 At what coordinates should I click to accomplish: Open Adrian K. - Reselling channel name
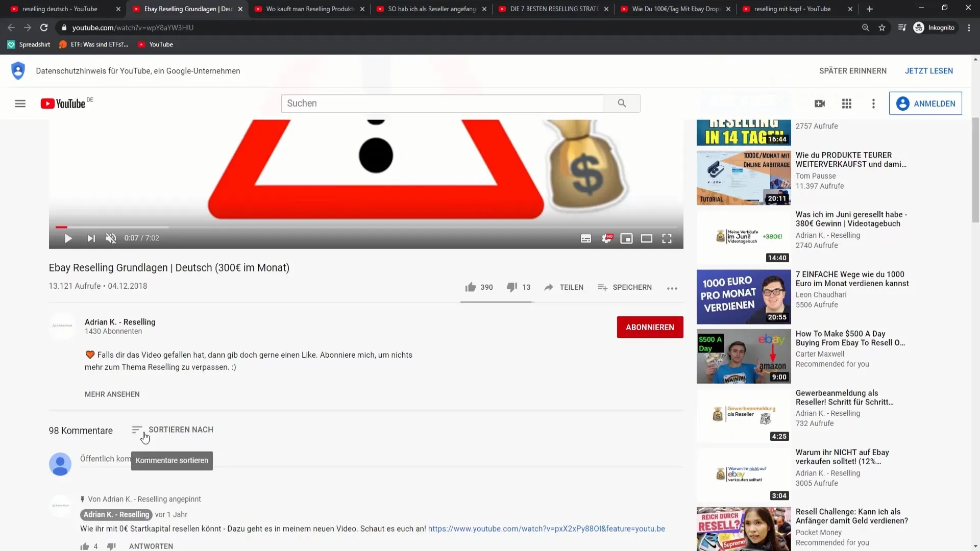(120, 322)
